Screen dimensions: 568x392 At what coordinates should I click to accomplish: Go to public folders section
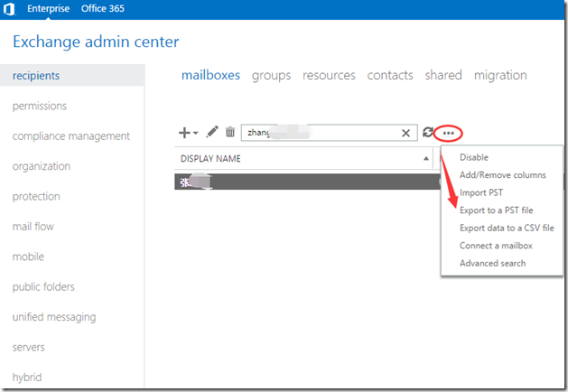(43, 286)
